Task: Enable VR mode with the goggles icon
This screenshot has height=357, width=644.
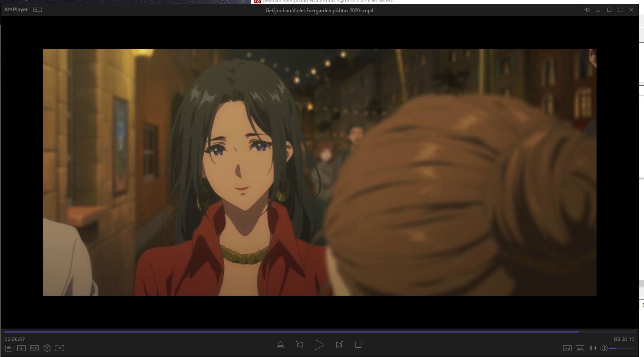Action: 34,348
